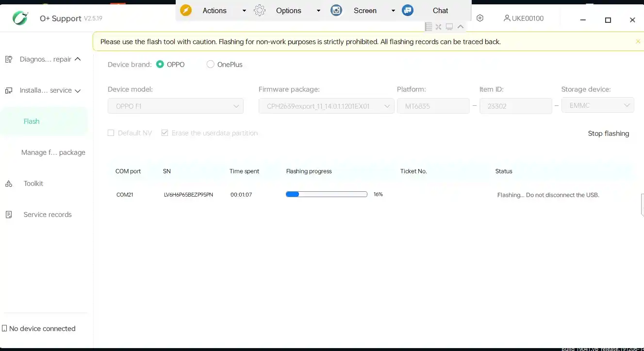
Task: Open the Device model dropdown
Action: coord(175,106)
